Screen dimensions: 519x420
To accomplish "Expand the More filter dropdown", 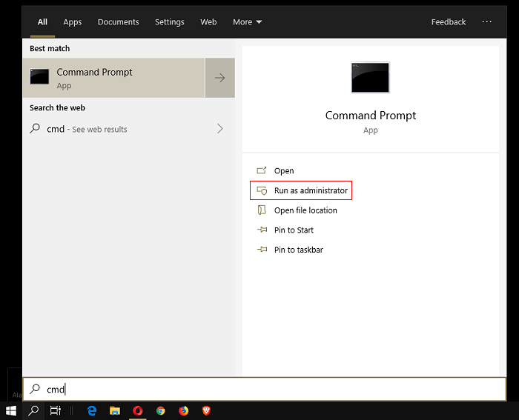I will tap(247, 22).
